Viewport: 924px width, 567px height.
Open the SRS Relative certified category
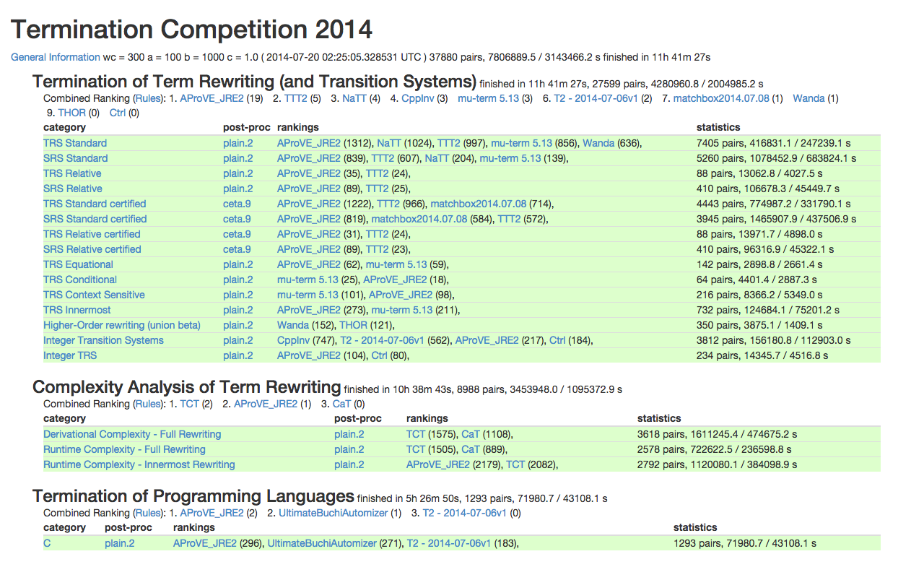(92, 249)
